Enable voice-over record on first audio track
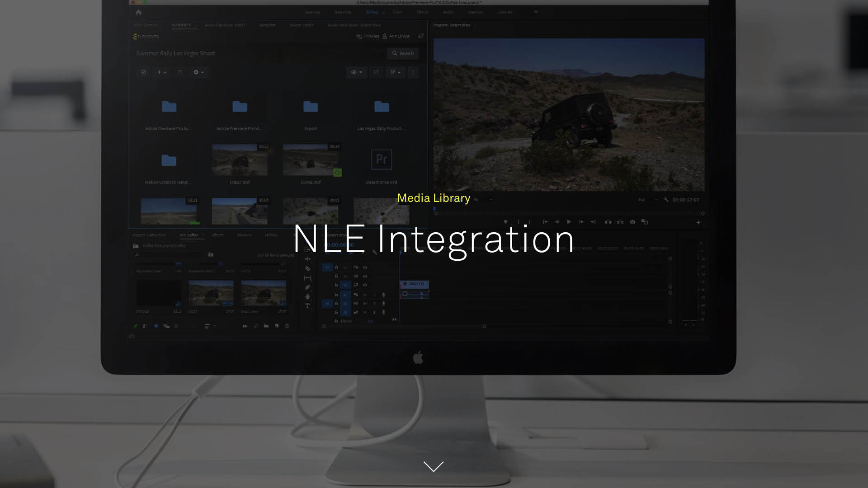The width and height of the screenshot is (868, 488). point(384,295)
